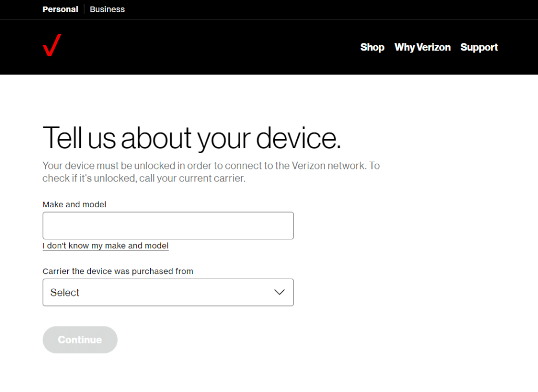This screenshot has height=392, width=538.
Task: Click inside the Make and model field
Action: pyautogui.click(x=168, y=225)
